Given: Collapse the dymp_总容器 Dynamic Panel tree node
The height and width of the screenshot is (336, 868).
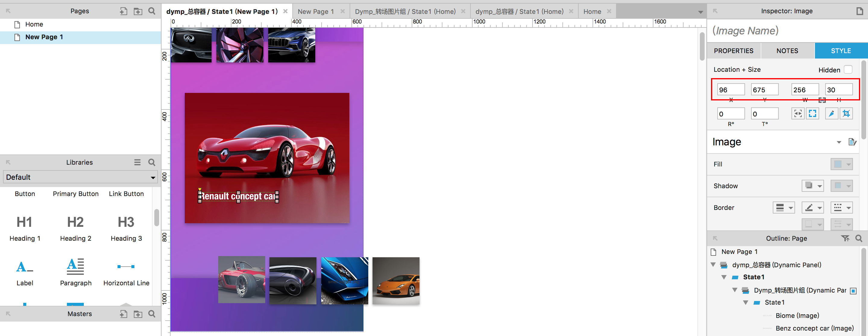Looking at the screenshot, I should pyautogui.click(x=713, y=265).
